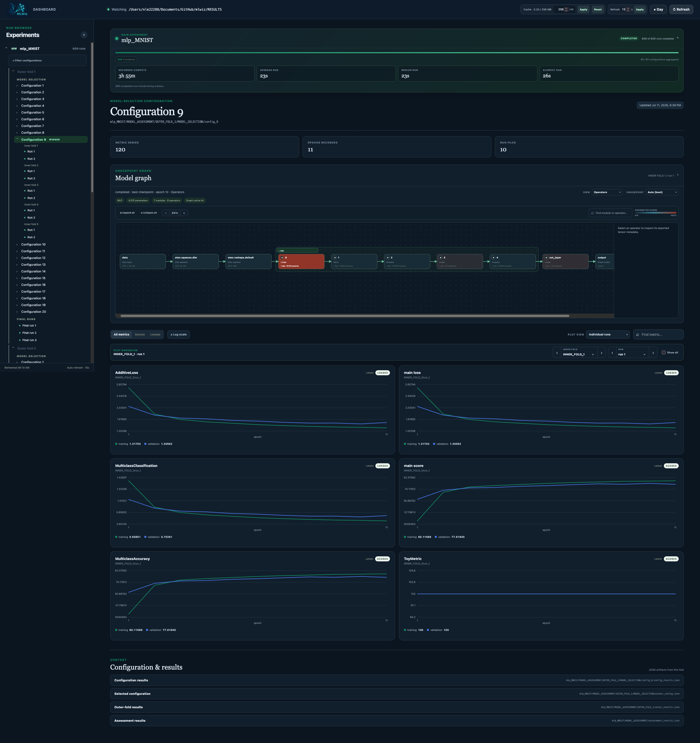Image resolution: width=700 pixels, height=743 pixels.
Task: Collapse the Outer fold 1 tree node
Action: tap(13, 71)
